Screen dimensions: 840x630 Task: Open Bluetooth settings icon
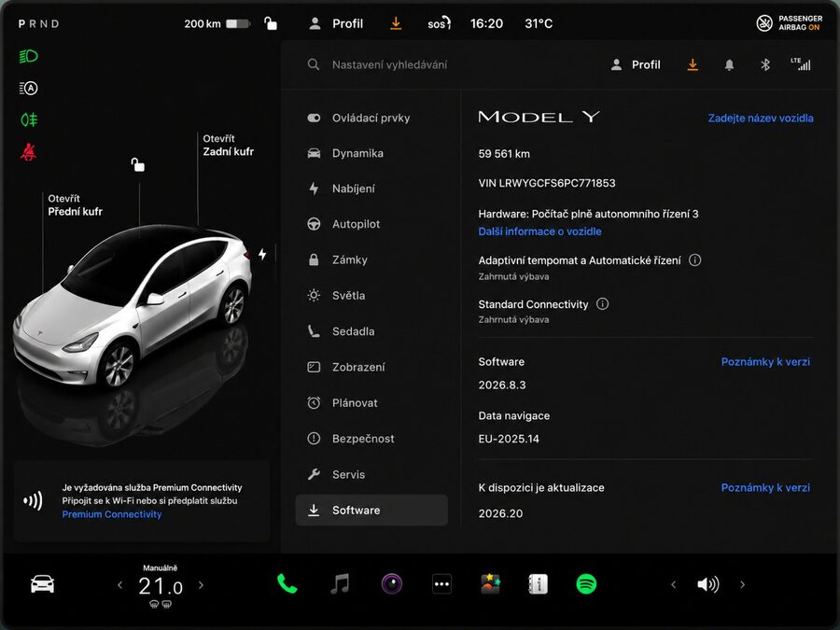point(765,64)
